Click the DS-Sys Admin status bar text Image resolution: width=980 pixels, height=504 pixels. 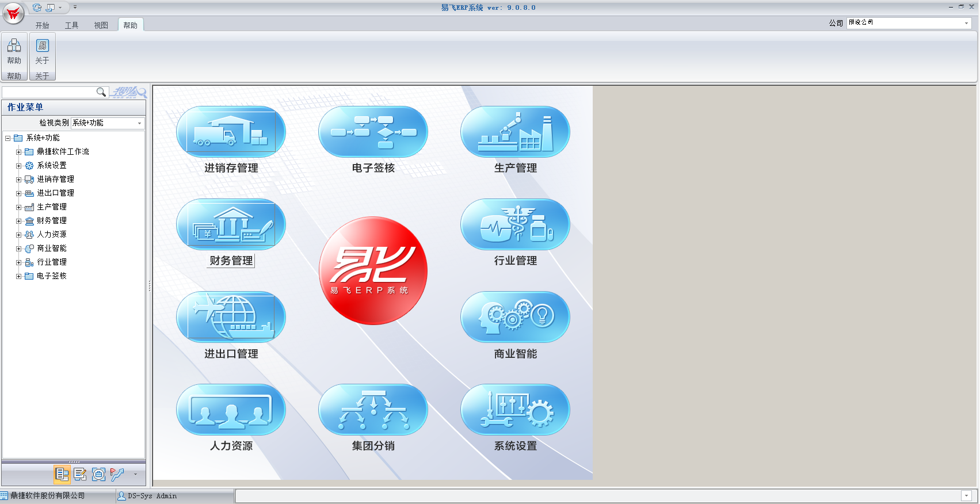click(x=152, y=496)
